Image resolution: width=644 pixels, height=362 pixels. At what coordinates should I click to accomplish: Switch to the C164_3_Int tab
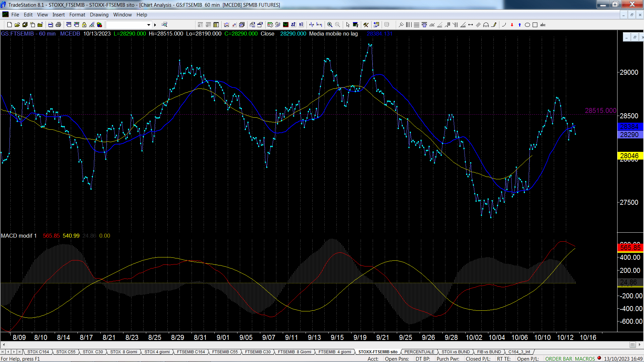(519, 352)
